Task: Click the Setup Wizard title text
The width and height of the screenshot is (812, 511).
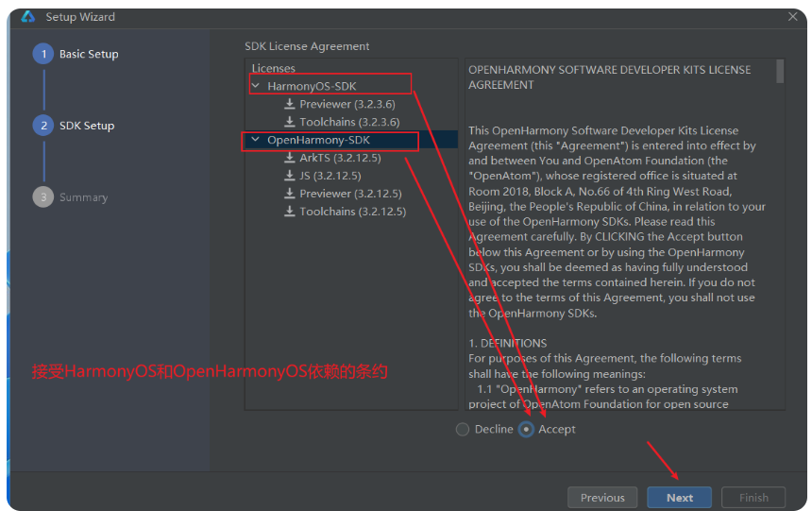Action: tap(80, 17)
